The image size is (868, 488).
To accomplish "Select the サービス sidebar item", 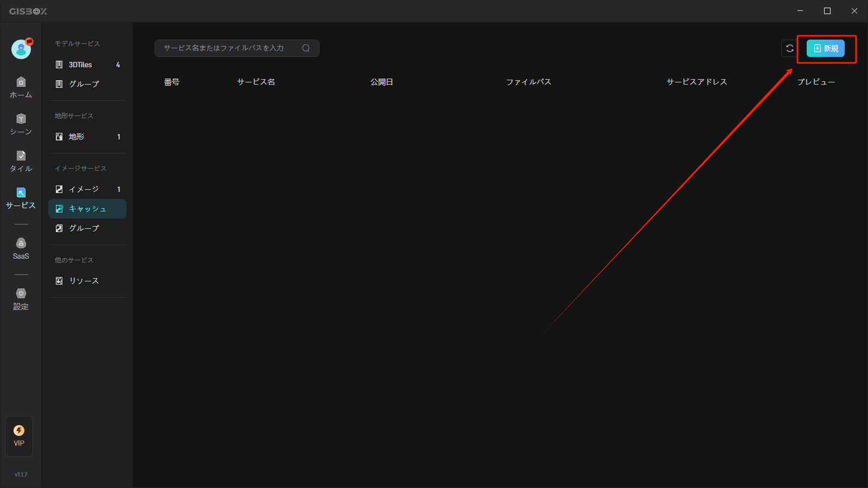I will pyautogui.click(x=21, y=198).
